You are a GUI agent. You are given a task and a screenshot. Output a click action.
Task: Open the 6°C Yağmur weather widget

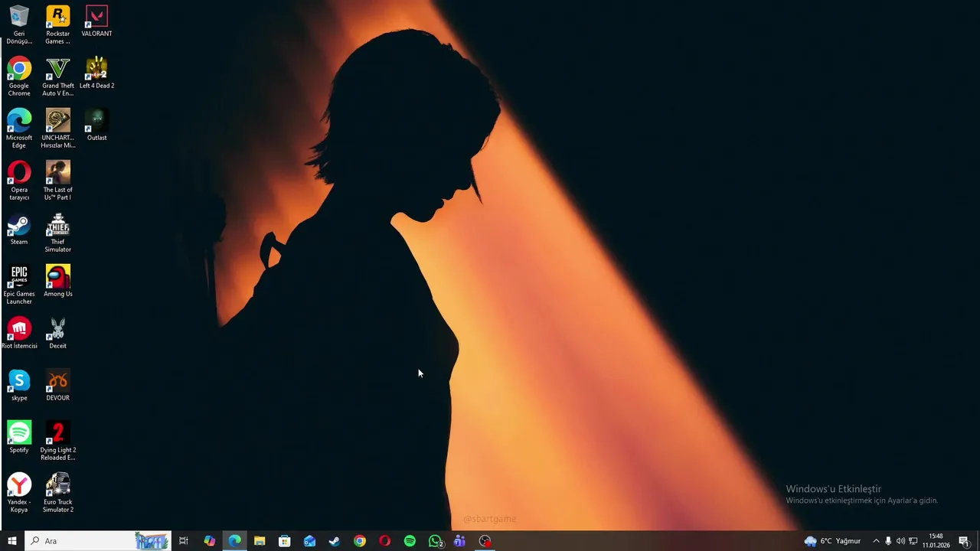point(832,541)
